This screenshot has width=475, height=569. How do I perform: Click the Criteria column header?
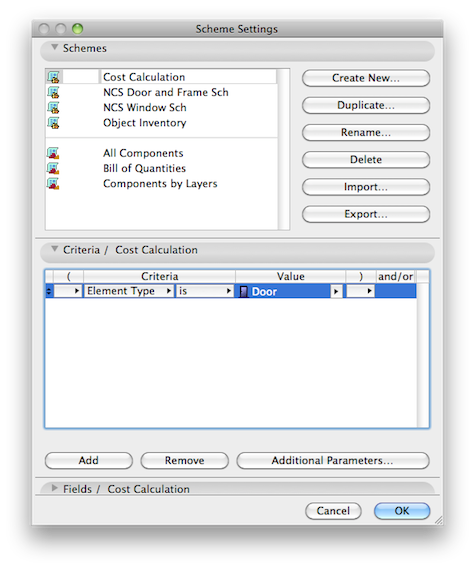click(159, 276)
